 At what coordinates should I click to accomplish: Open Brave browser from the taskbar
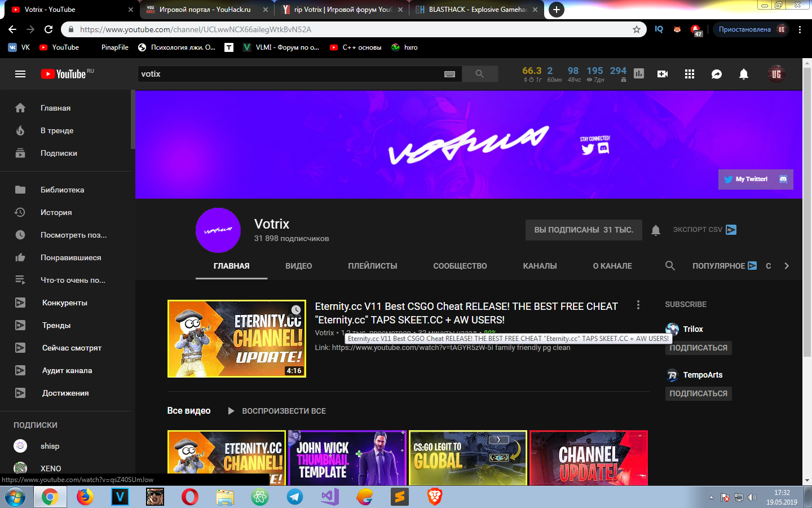[435, 497]
